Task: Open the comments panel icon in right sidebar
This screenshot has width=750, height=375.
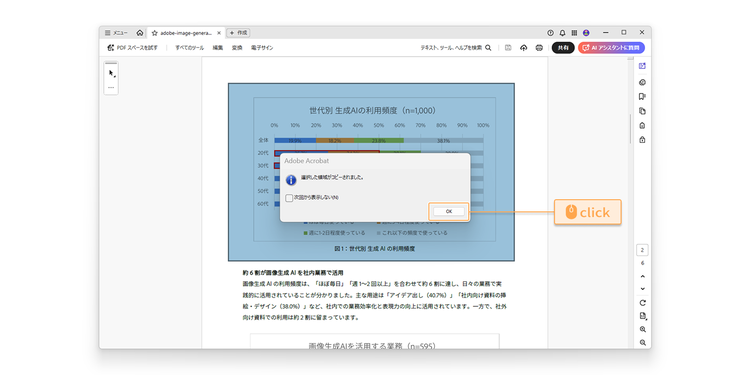Action: point(642,82)
